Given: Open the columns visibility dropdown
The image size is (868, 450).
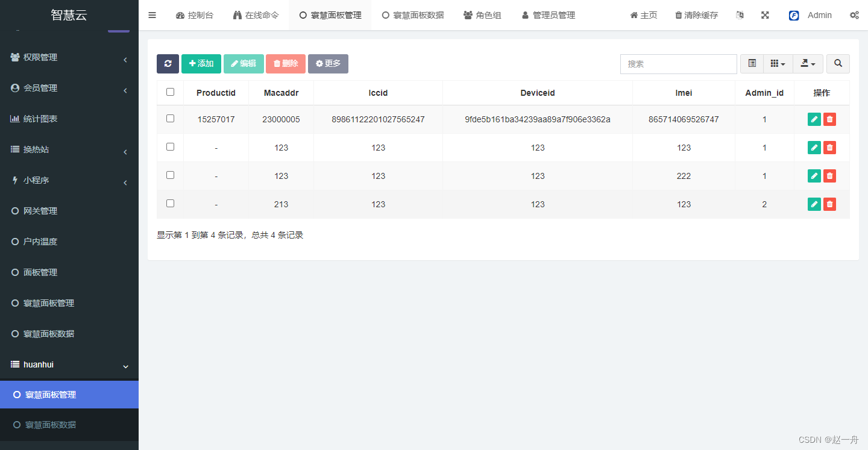Looking at the screenshot, I should (778, 64).
